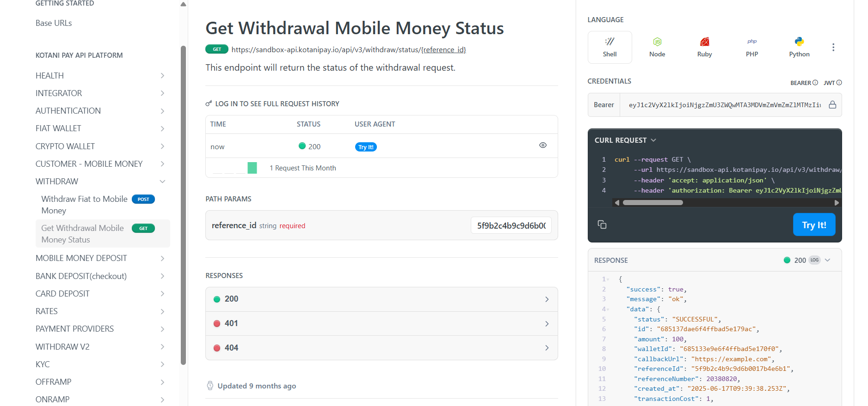Copy the cURL request with copy icon
This screenshot has width=868, height=406.
tap(602, 224)
